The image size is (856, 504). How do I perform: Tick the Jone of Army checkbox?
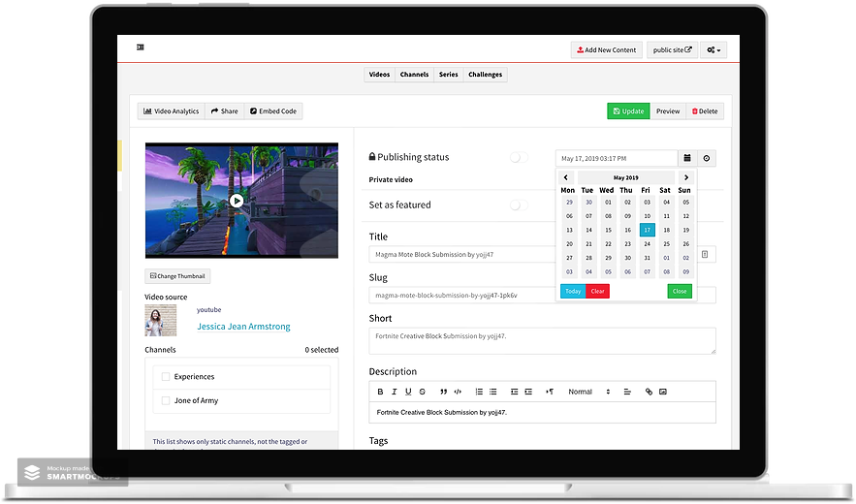[x=166, y=400]
